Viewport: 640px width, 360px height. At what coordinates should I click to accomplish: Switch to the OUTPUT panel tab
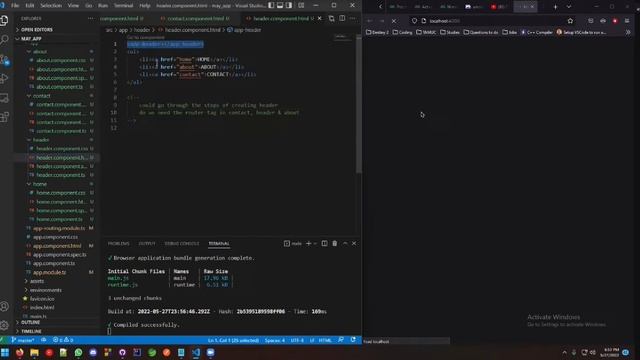pyautogui.click(x=147, y=244)
